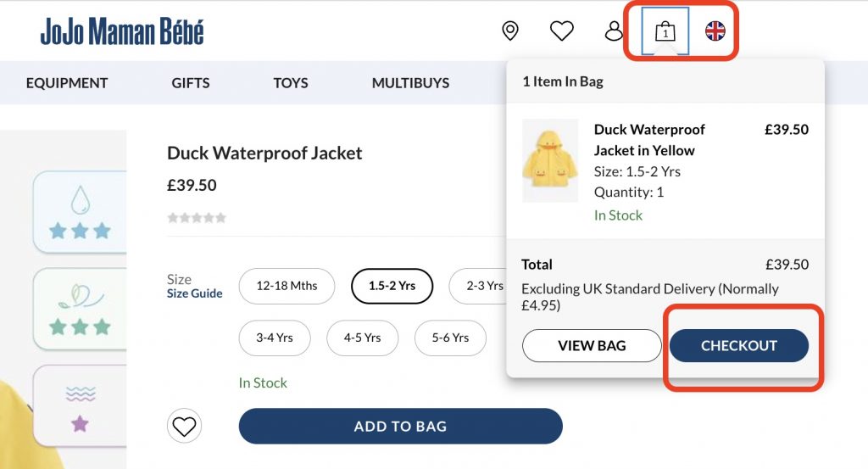The height and width of the screenshot is (469, 868).
Task: Select the 5-6 Yrs size option
Action: (x=450, y=338)
